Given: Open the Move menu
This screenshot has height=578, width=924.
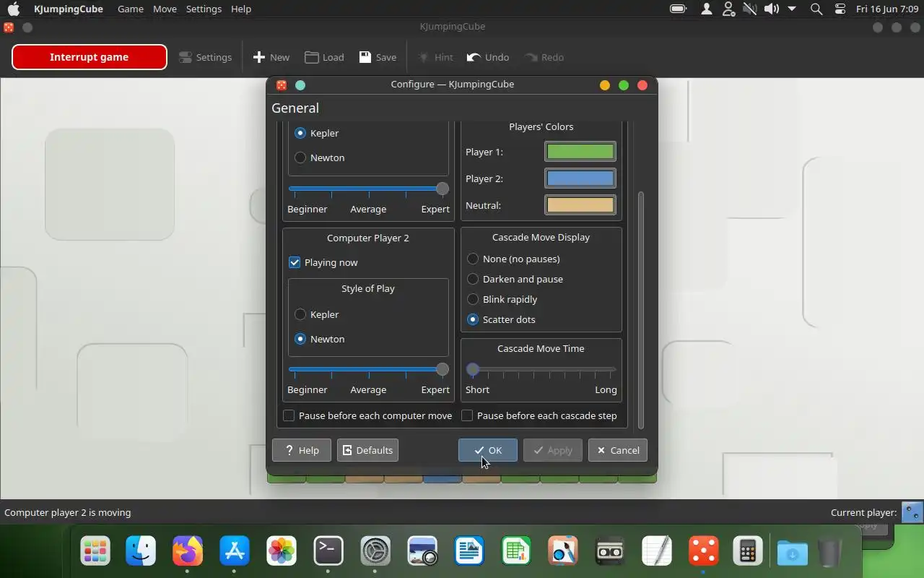Looking at the screenshot, I should coord(165,9).
